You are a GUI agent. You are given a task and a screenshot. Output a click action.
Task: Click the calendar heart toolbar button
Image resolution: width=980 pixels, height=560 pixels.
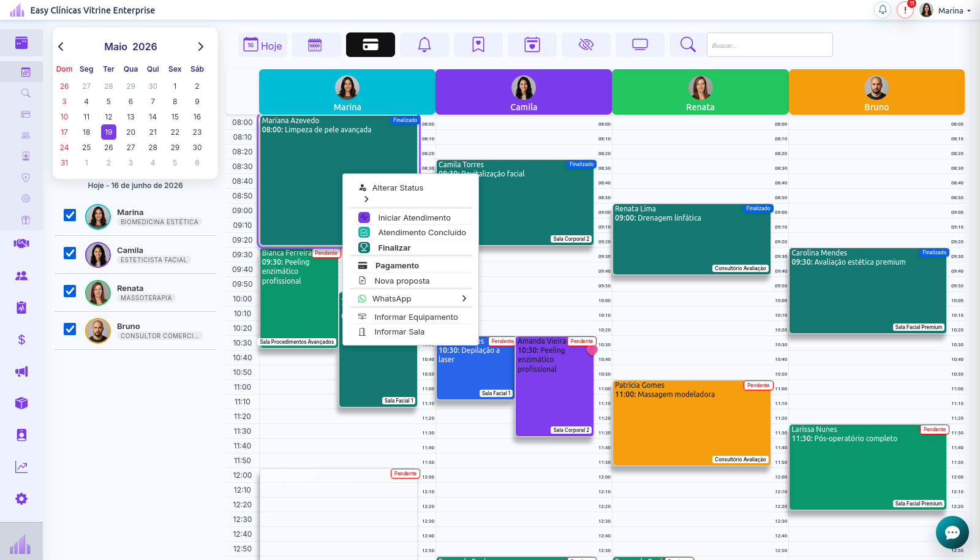click(532, 45)
